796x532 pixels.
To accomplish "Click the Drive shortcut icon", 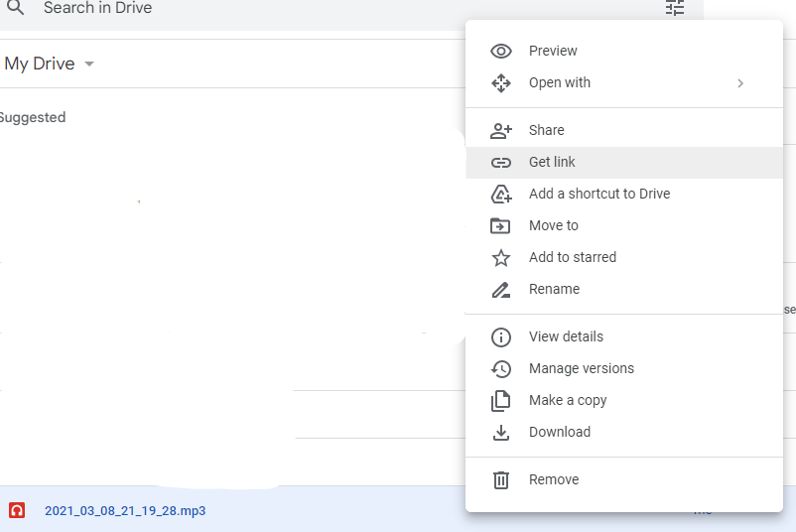I will click(x=501, y=194).
